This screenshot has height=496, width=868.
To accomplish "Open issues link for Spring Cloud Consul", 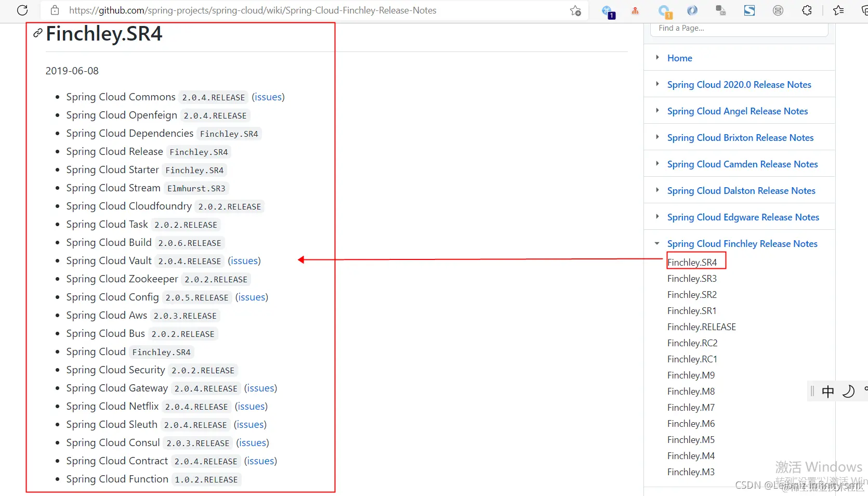I will [253, 443].
